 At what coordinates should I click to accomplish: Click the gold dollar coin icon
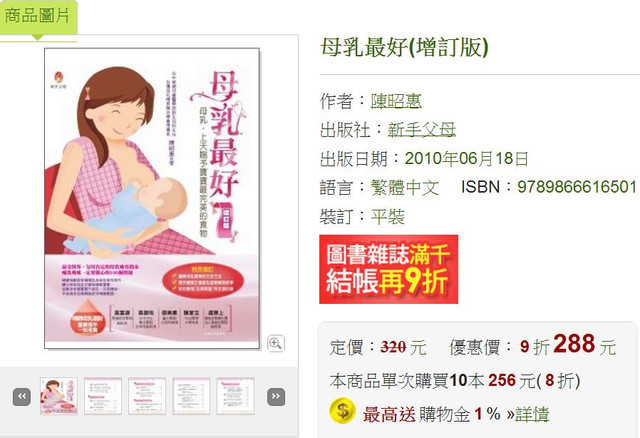(342, 411)
